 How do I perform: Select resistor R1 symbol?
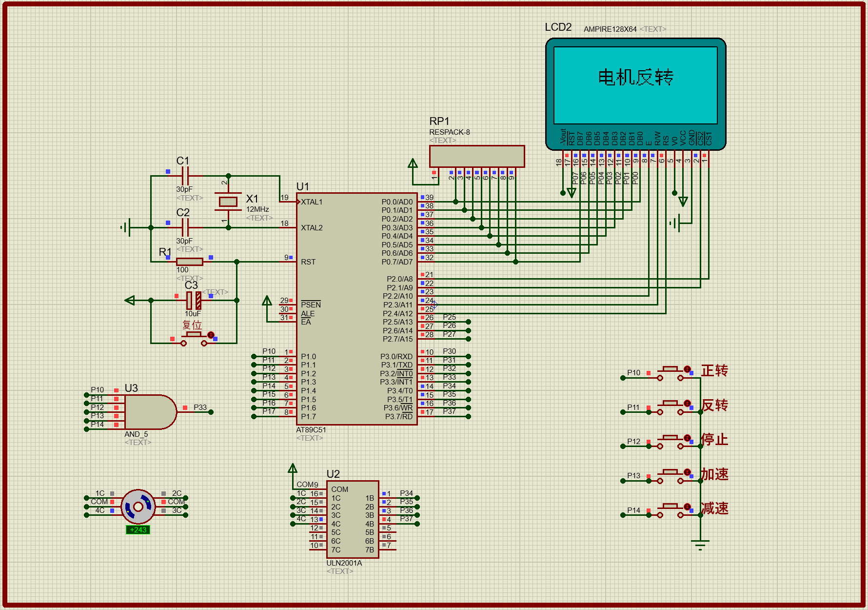(190, 262)
